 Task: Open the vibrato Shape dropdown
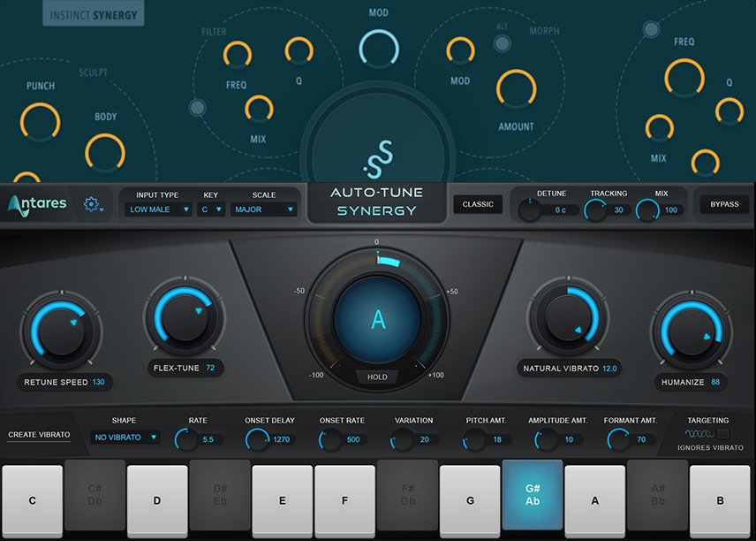pos(125,438)
